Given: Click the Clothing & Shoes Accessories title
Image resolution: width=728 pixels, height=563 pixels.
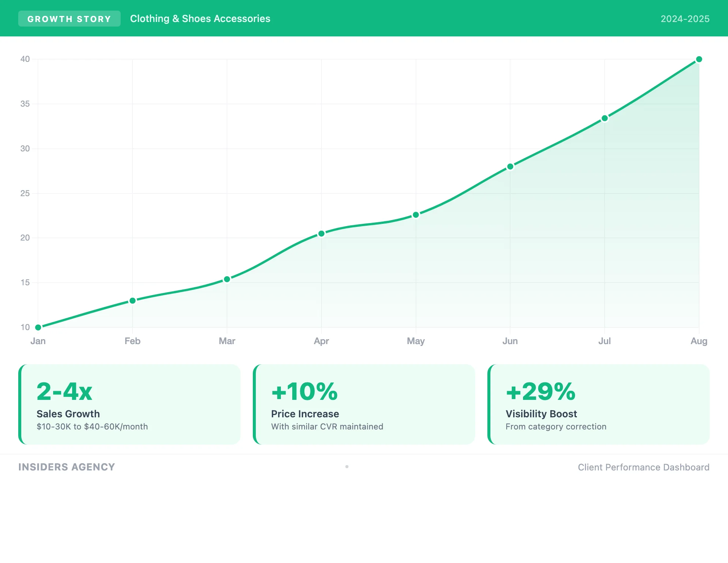Looking at the screenshot, I should (200, 19).
